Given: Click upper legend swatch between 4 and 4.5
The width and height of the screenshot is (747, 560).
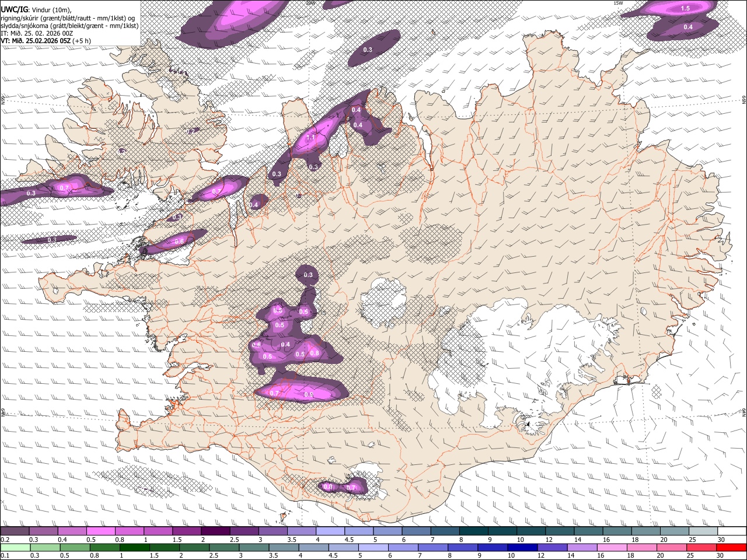Looking at the screenshot, I should [x=330, y=531].
